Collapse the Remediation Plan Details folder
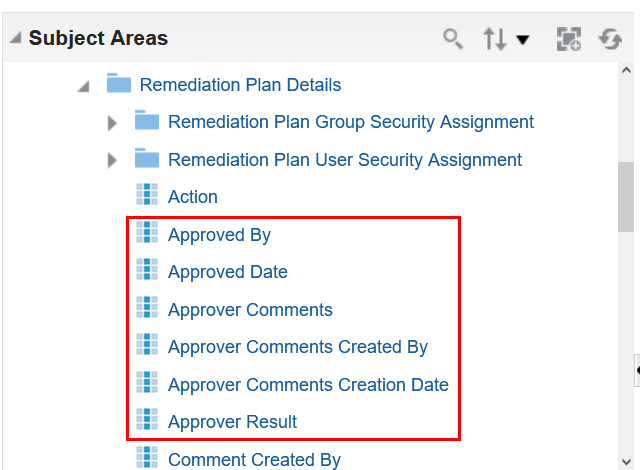 (x=83, y=87)
